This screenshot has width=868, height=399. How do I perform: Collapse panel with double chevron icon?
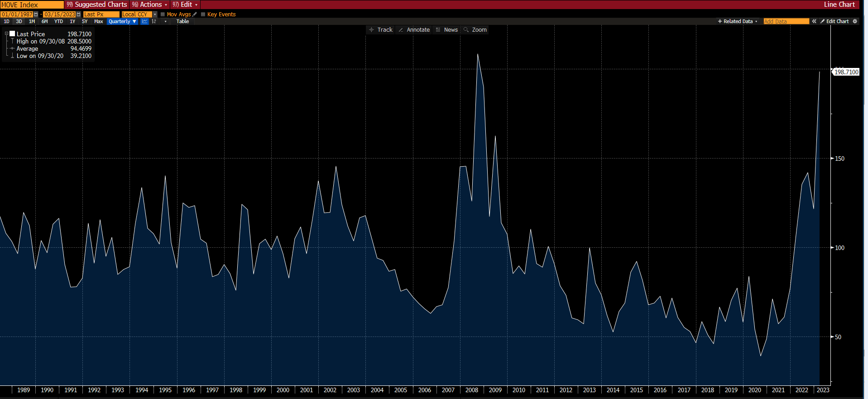814,21
